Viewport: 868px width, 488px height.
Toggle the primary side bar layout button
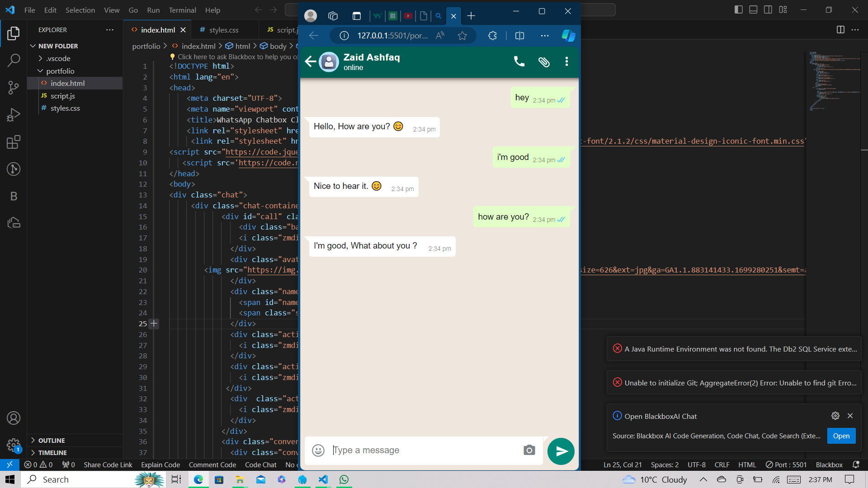pos(739,9)
